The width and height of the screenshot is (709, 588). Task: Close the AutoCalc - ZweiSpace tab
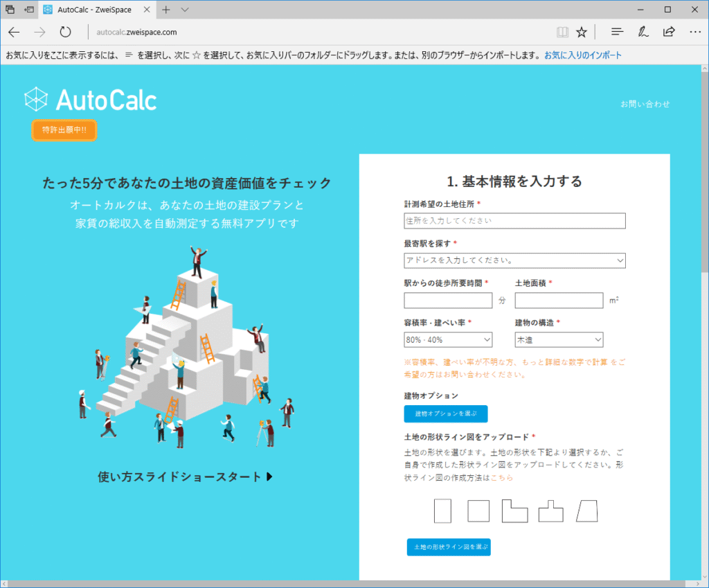[147, 10]
